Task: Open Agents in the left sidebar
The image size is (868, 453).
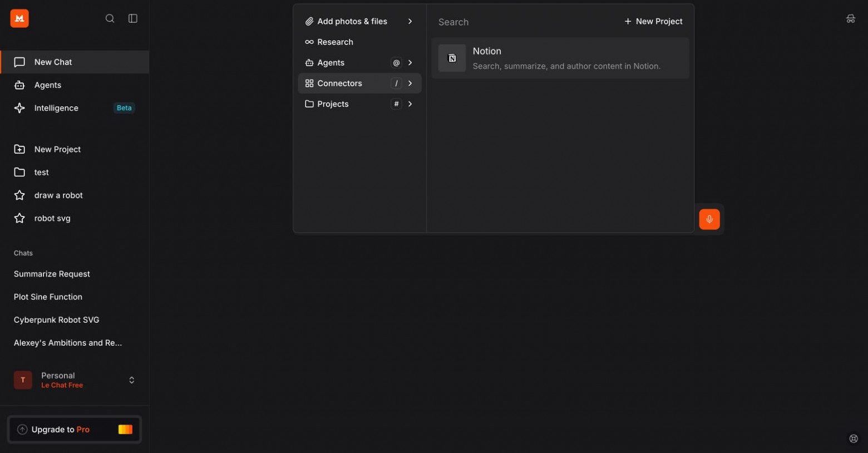Action: 48,85
